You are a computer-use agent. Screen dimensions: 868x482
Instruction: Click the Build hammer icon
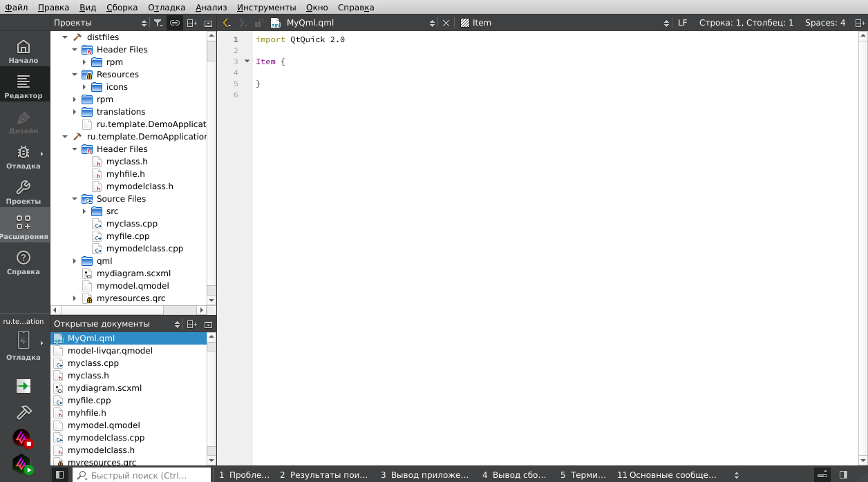(x=23, y=412)
